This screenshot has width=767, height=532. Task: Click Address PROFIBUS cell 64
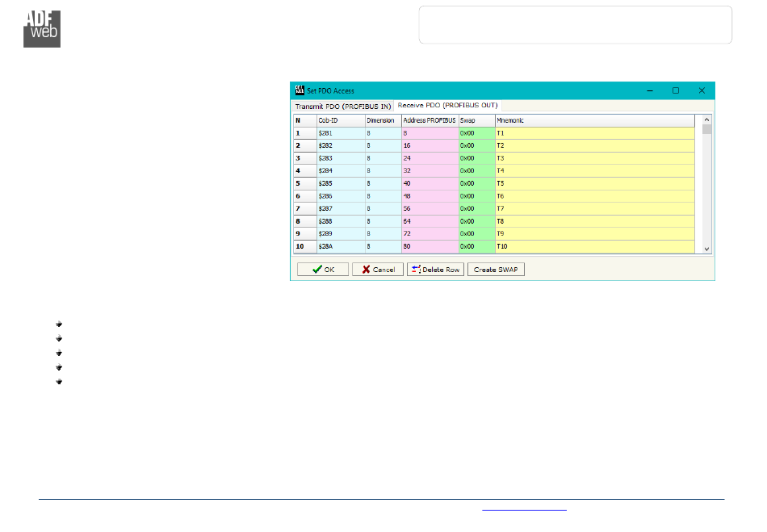coord(430,221)
